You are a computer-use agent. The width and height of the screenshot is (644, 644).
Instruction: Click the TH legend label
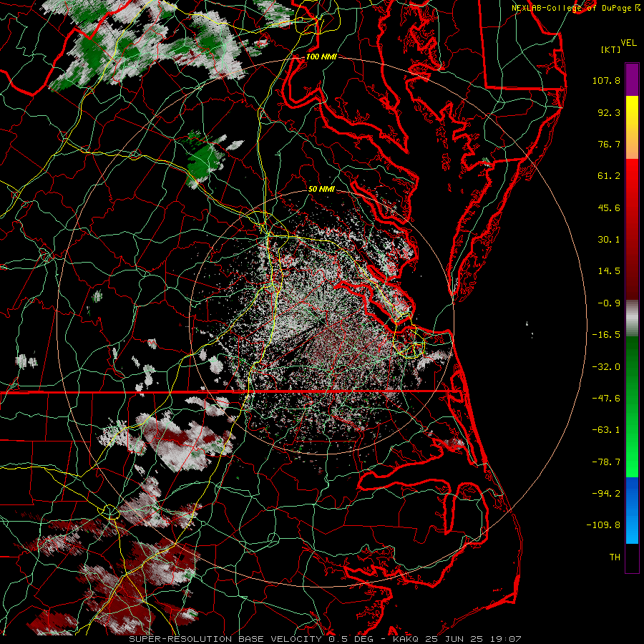pos(615,557)
